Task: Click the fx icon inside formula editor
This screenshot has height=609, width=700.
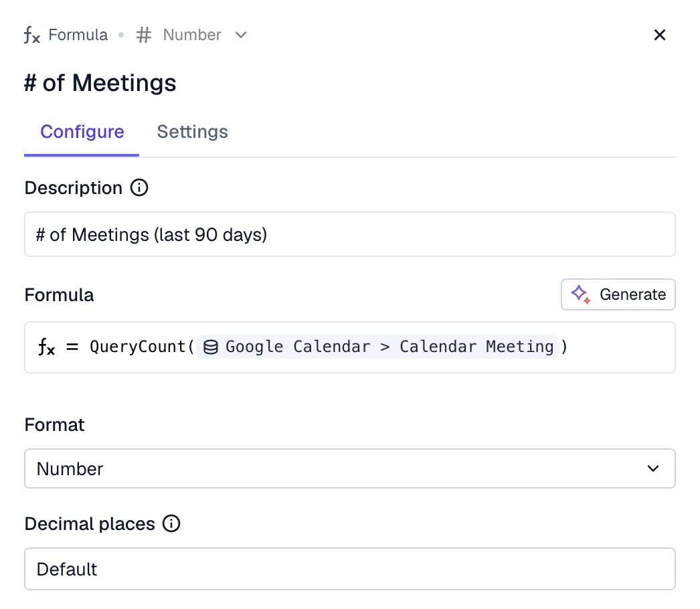Action: coord(47,347)
